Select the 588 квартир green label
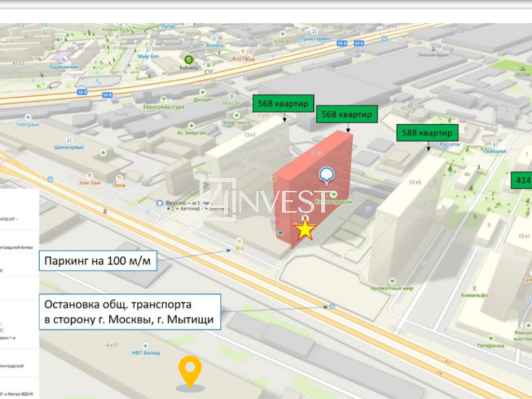The image size is (532, 399). (x=428, y=132)
